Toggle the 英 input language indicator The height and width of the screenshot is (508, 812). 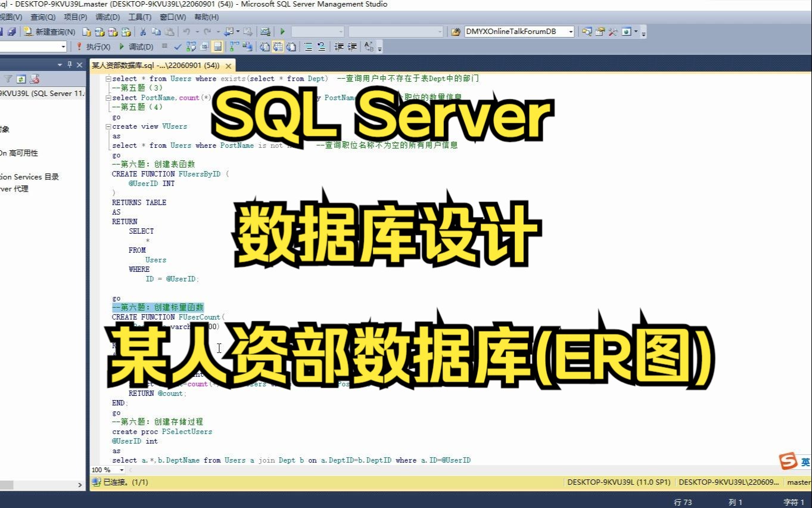pos(805,462)
